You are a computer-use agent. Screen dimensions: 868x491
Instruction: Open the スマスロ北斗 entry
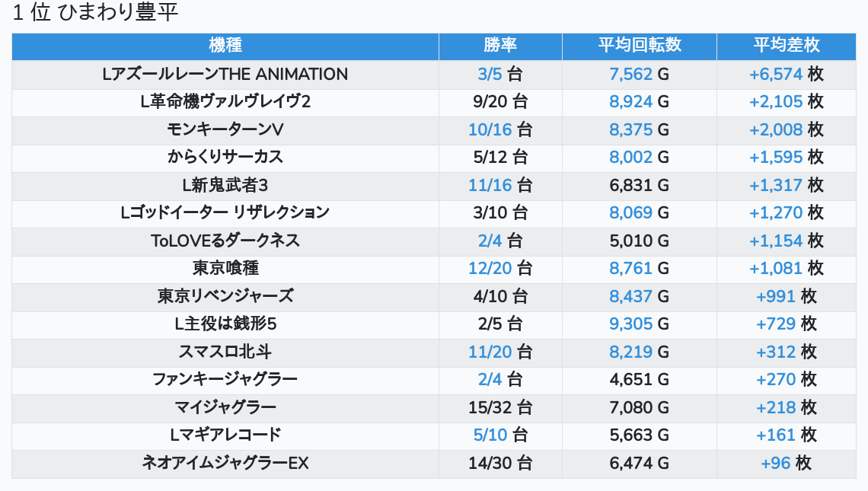point(225,352)
